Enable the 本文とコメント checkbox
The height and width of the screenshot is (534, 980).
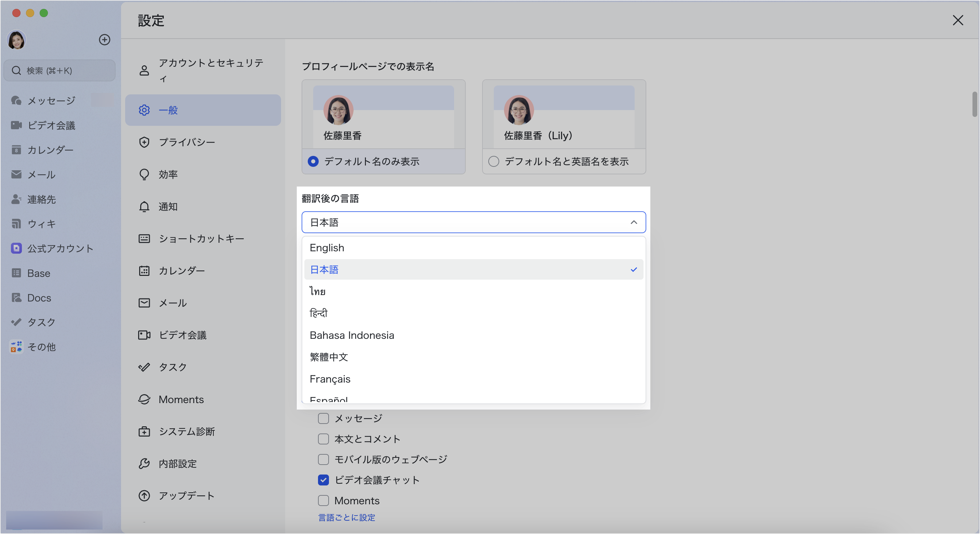click(323, 439)
